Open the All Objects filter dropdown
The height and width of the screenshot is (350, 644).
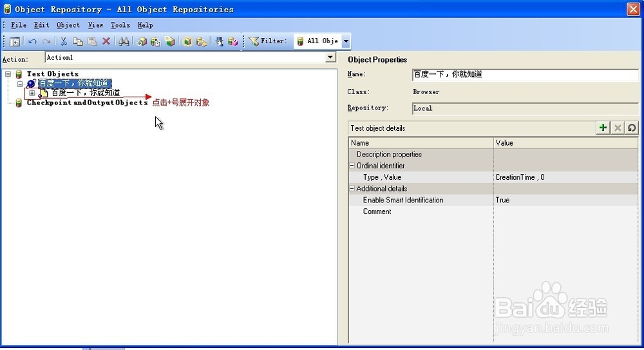pyautogui.click(x=346, y=41)
